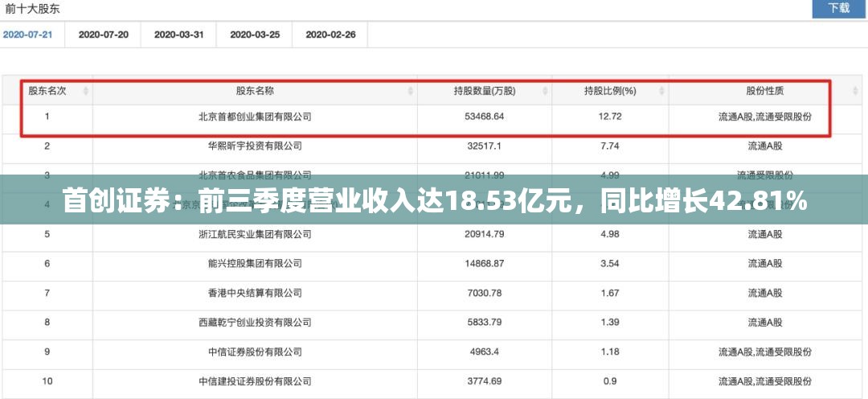This screenshot has width=868, height=399.
Task: Click the 4963.4 share quantity cell
Action: coord(485,352)
